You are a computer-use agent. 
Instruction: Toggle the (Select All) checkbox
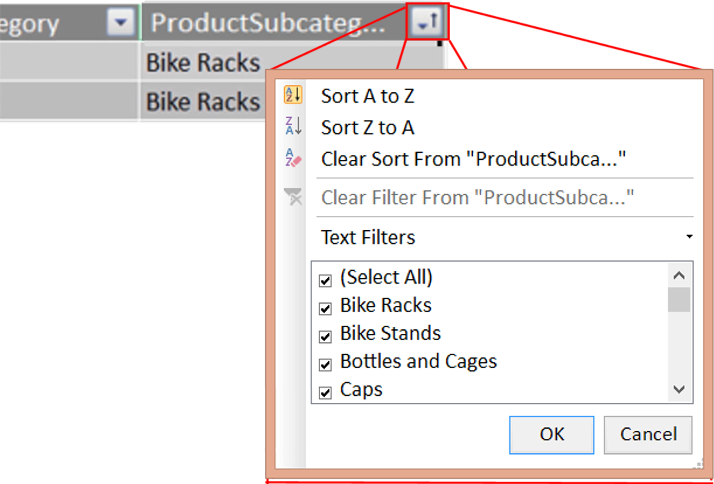click(x=325, y=280)
